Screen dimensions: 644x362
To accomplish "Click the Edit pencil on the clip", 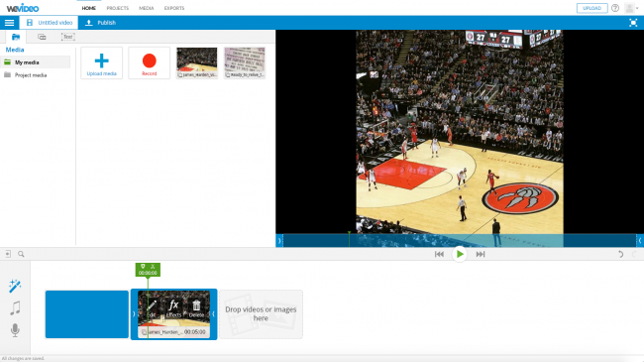I will [152, 308].
